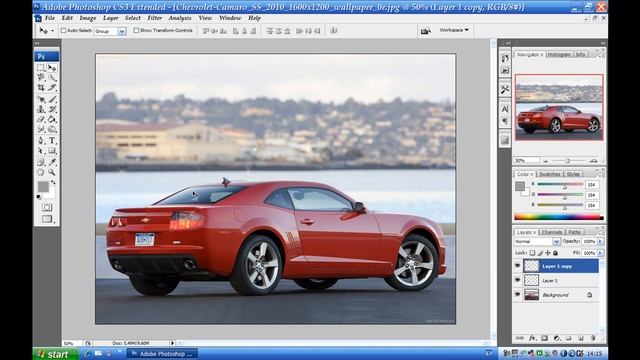Open the tool preset picker arrow
Viewport: 640px width, 360px height.
pyautogui.click(x=52, y=31)
